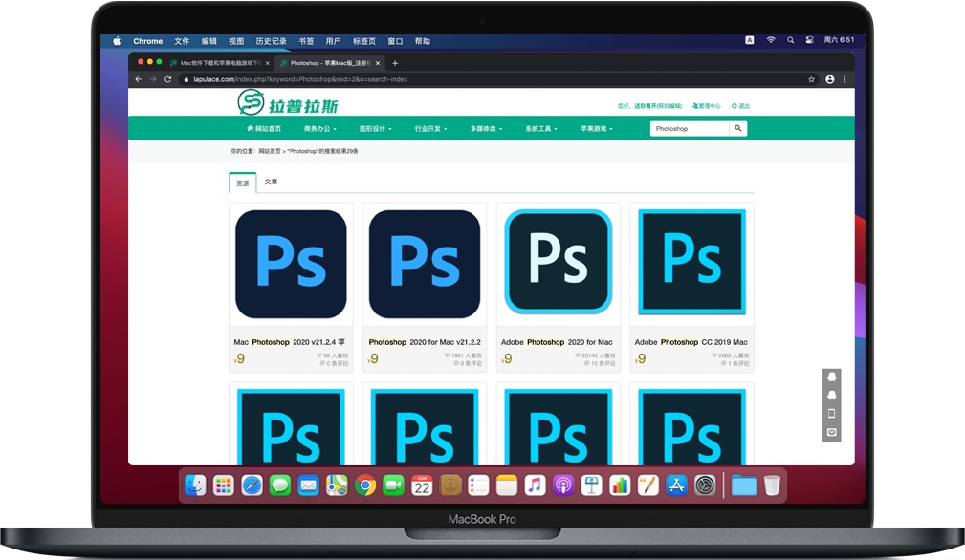Click the envelope icon in floating sidebar
The image size is (965, 560).
[x=831, y=433]
